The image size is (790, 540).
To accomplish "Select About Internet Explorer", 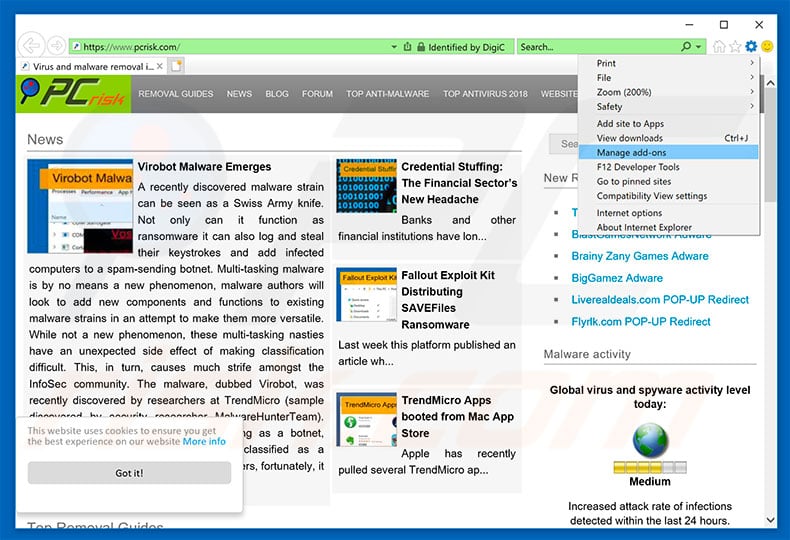I will click(668, 227).
